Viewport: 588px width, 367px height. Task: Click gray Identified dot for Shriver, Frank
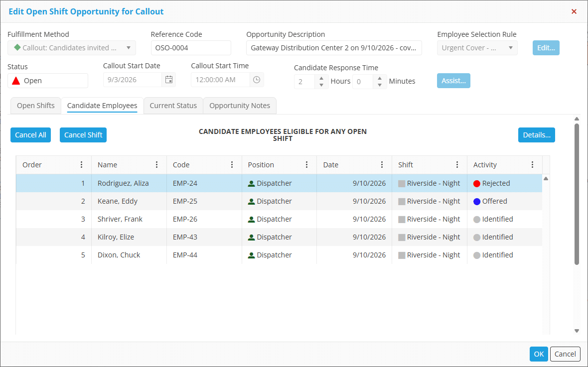(476, 219)
